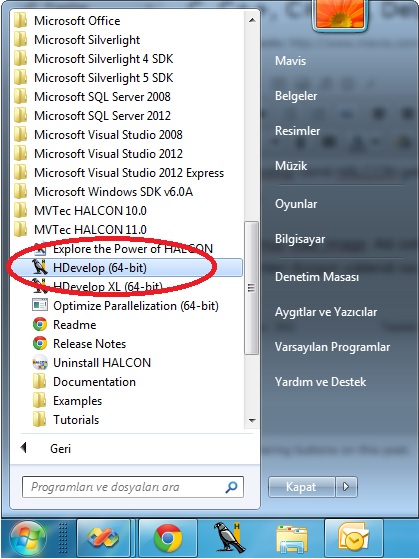Image resolution: width=419 pixels, height=559 pixels.
Task: Expand the Microsoft Silverlight folder
Action: 77,40
